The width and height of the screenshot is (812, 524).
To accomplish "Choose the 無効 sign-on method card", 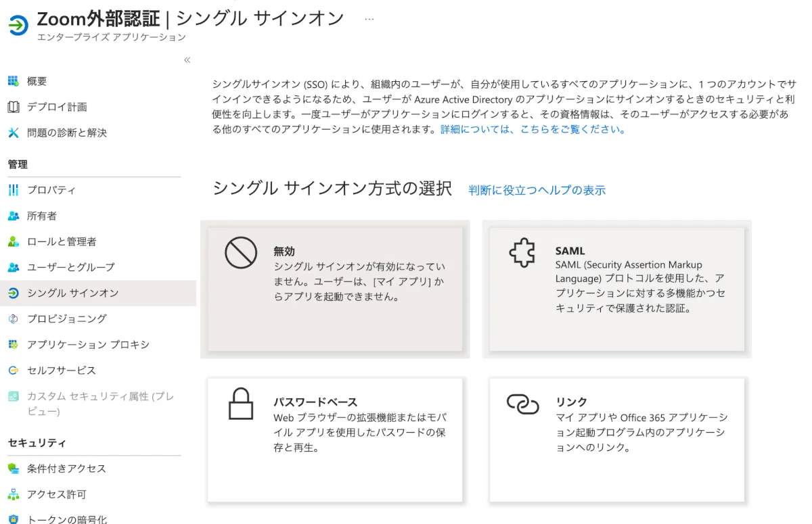I will coord(335,289).
